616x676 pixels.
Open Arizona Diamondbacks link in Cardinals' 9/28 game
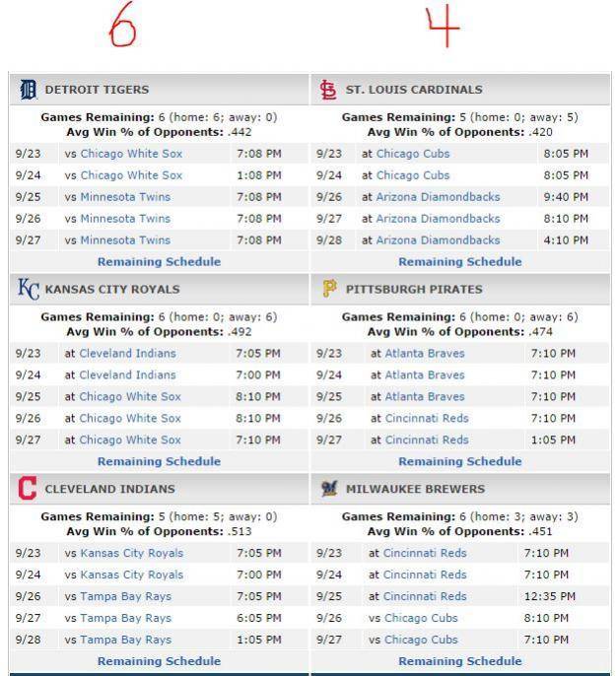(438, 240)
